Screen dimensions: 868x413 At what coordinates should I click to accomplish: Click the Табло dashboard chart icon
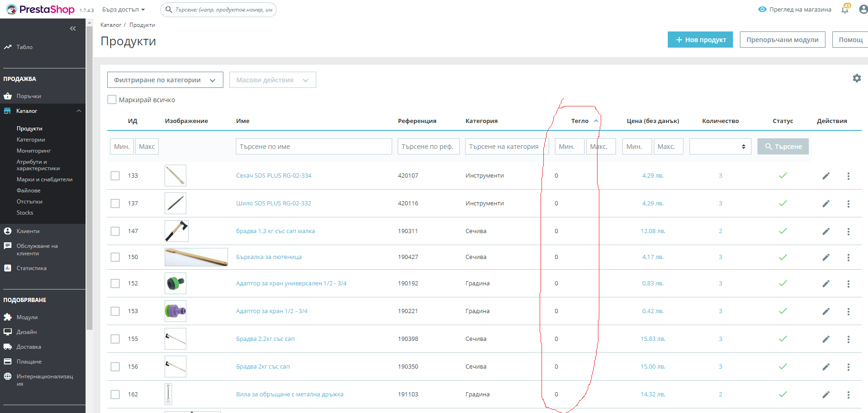coord(7,47)
